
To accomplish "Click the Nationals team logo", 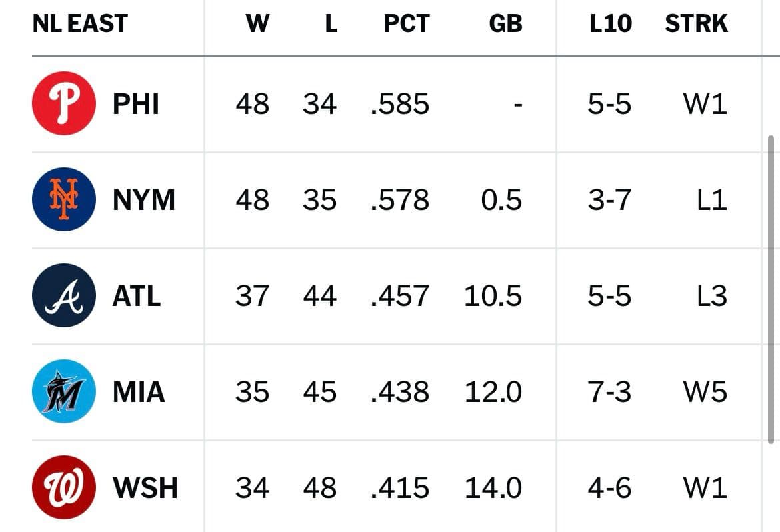I will [x=64, y=488].
